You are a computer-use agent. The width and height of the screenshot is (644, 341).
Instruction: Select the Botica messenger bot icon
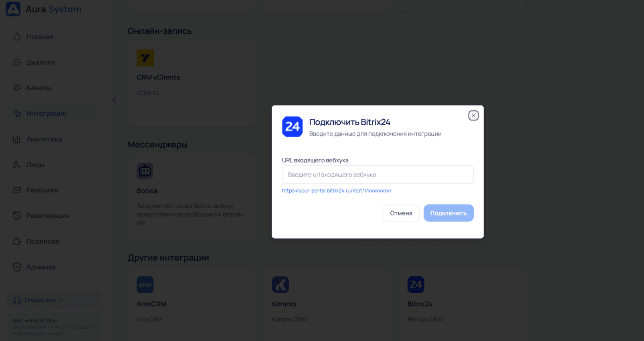tap(145, 171)
